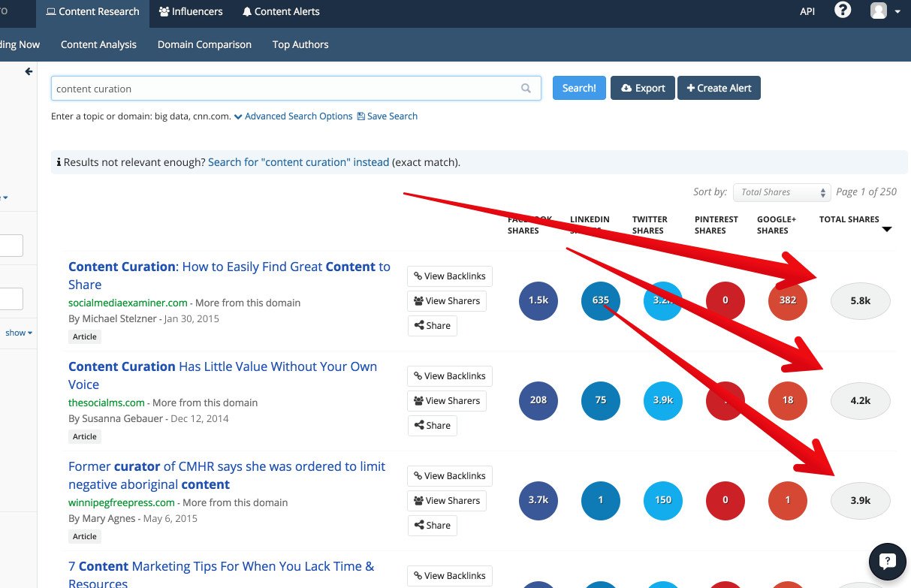Image resolution: width=911 pixels, height=588 pixels.
Task: Click total shares 5.8k badge
Action: click(861, 300)
